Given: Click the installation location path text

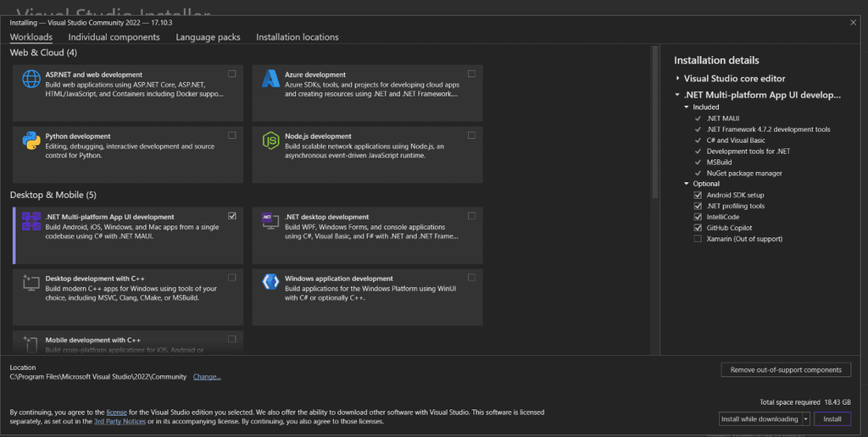Looking at the screenshot, I should (98, 377).
